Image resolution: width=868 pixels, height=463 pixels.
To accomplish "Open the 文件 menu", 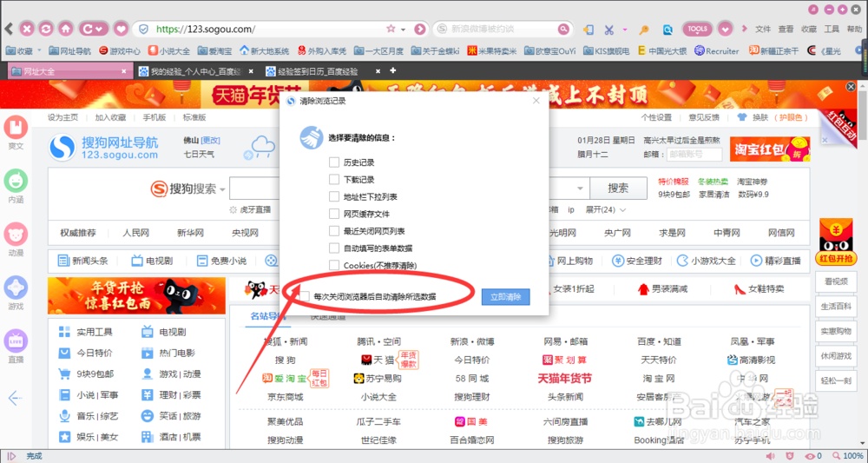I will (x=763, y=30).
